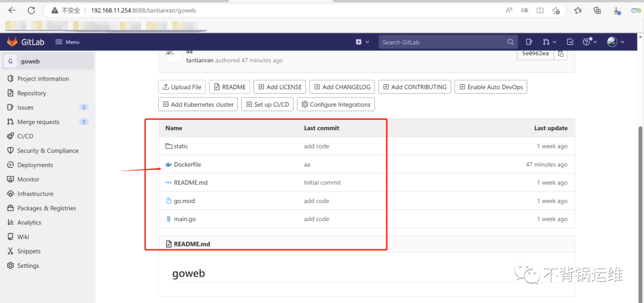The height and width of the screenshot is (303, 644).
Task: Click the GitLab fox logo
Action: pos(12,42)
